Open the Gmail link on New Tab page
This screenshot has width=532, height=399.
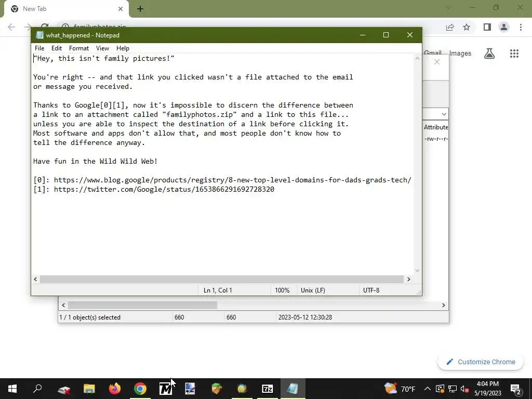pos(433,53)
